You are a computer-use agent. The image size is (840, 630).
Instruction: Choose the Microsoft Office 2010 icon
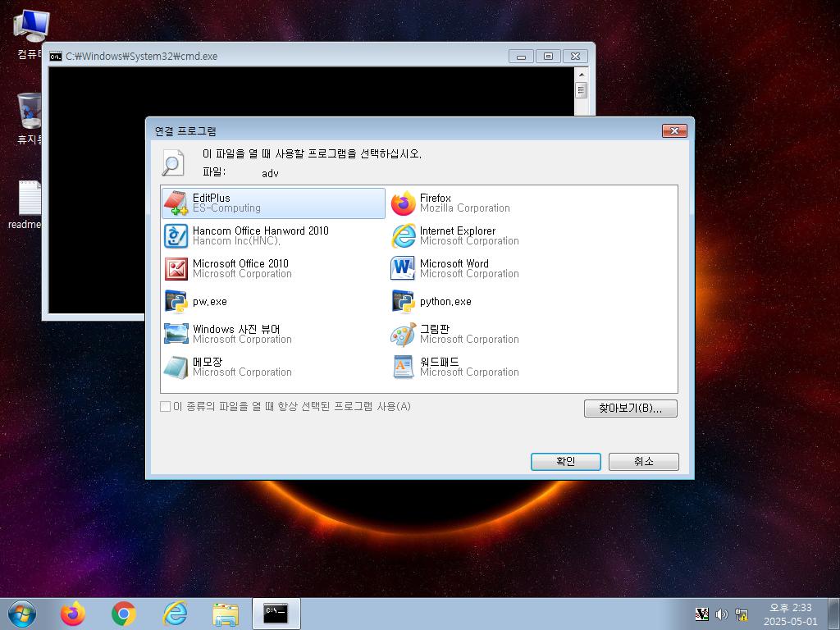pyautogui.click(x=176, y=268)
